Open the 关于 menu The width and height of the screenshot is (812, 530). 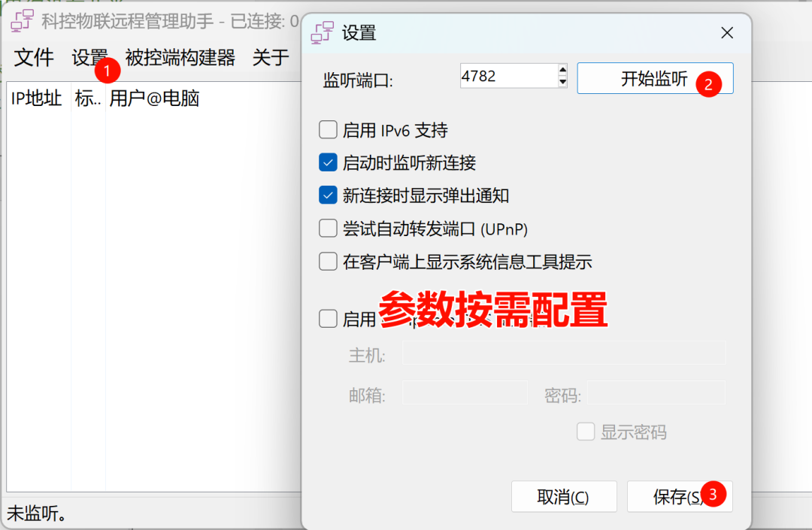(271, 57)
